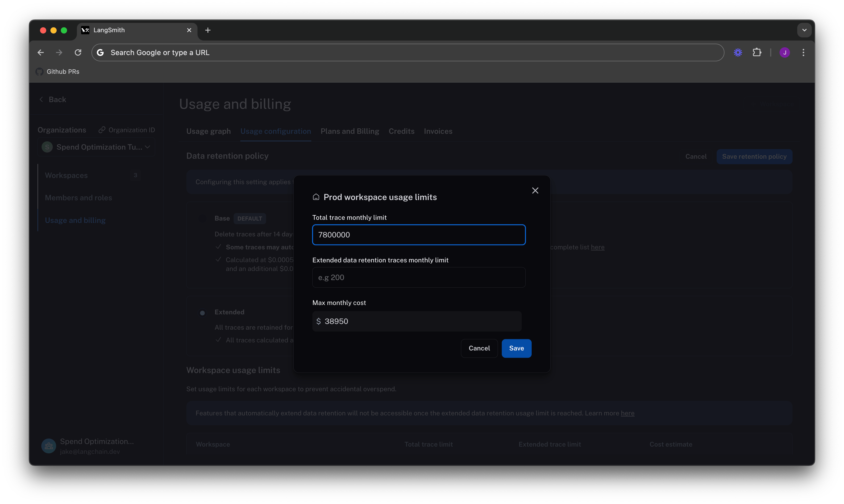Close the Prod workspace usage limits dialog
The image size is (844, 504).
tap(535, 190)
